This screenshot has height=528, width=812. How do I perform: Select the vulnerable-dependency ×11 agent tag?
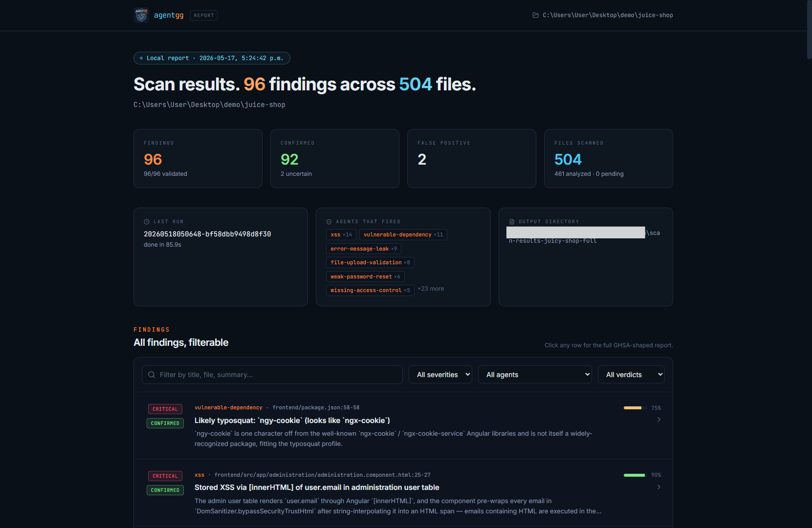pos(403,235)
